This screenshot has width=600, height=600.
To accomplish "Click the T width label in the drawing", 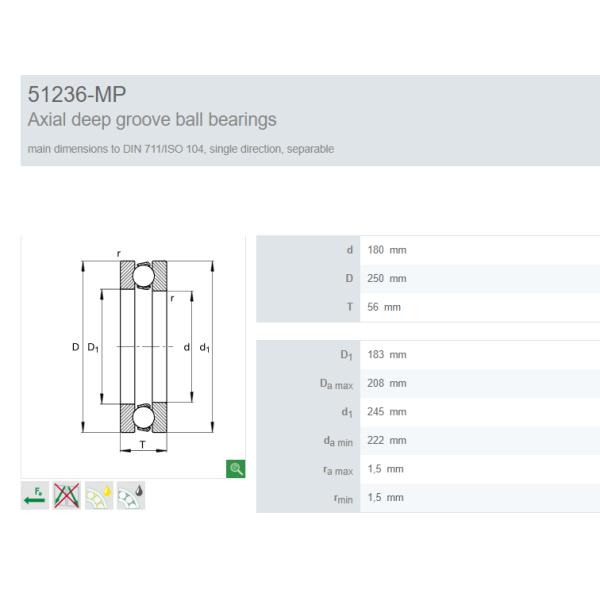I will pos(142,445).
